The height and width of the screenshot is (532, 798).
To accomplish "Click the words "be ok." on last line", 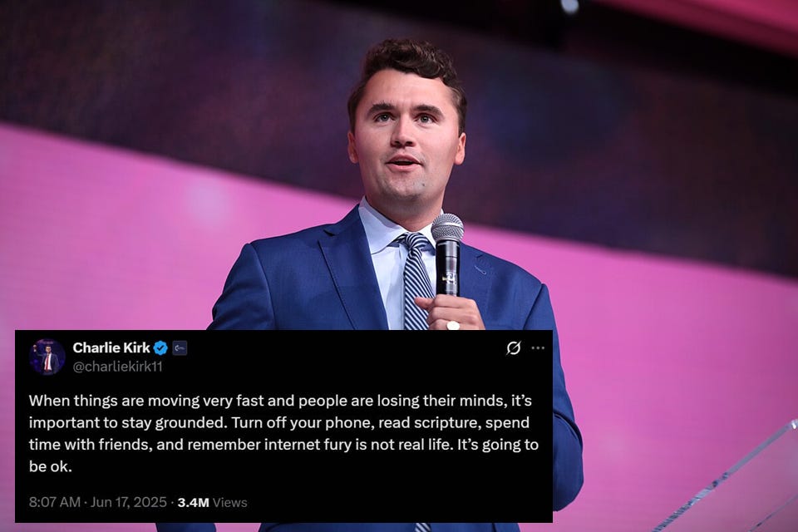I will click(x=51, y=466).
